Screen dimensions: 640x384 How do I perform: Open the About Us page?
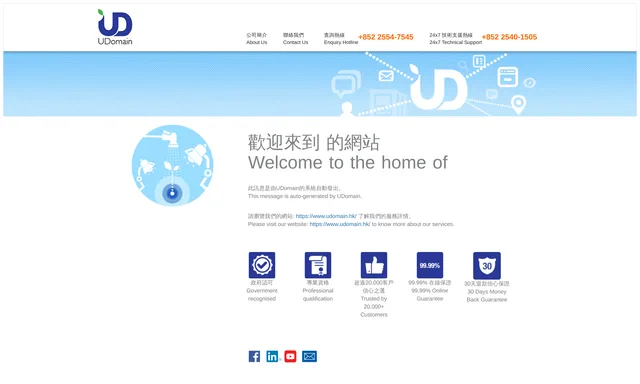click(256, 39)
